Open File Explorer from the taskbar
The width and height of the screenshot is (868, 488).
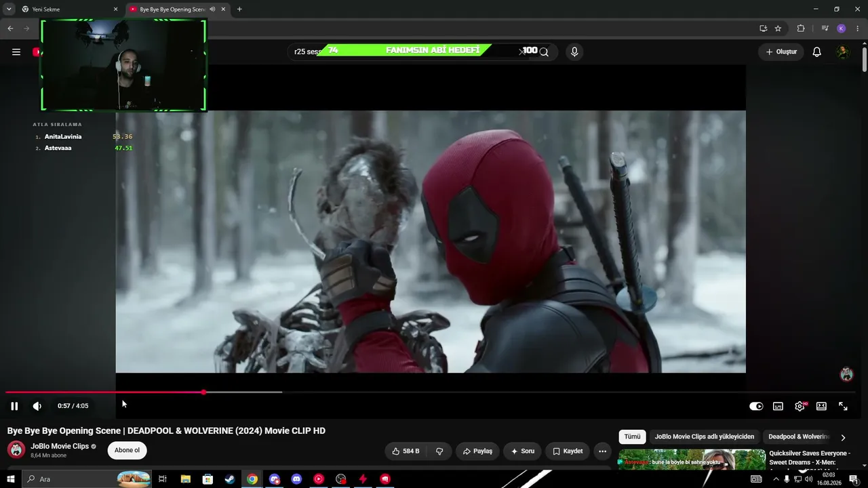coord(185,479)
